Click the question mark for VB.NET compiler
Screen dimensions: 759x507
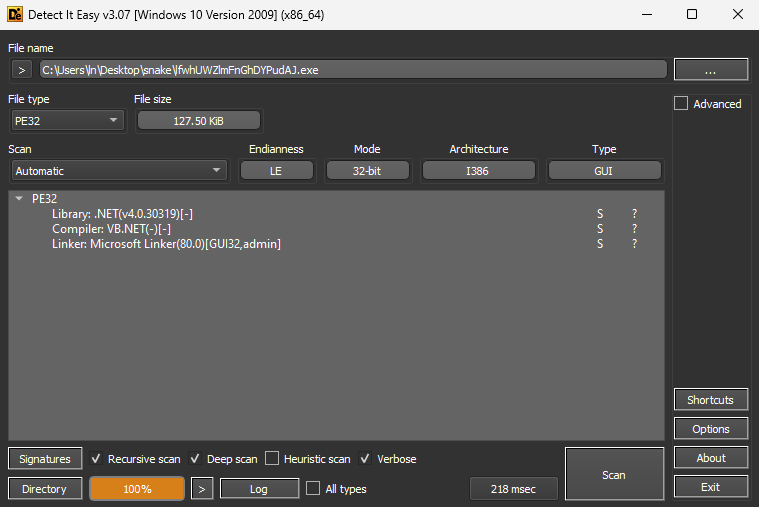[634, 229]
